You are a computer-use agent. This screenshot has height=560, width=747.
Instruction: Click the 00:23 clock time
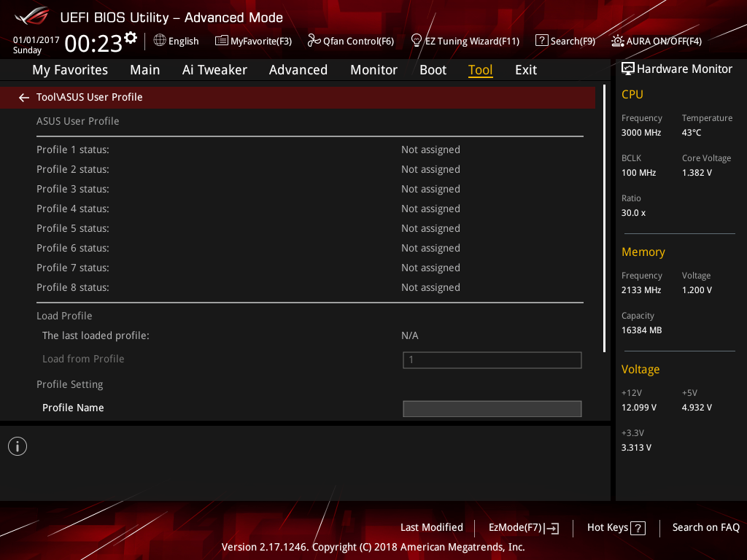tap(93, 44)
